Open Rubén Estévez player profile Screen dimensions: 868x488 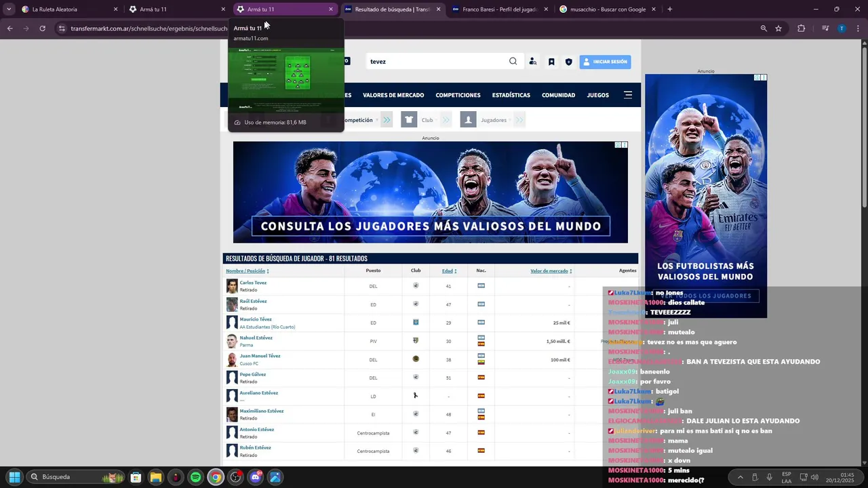(255, 447)
